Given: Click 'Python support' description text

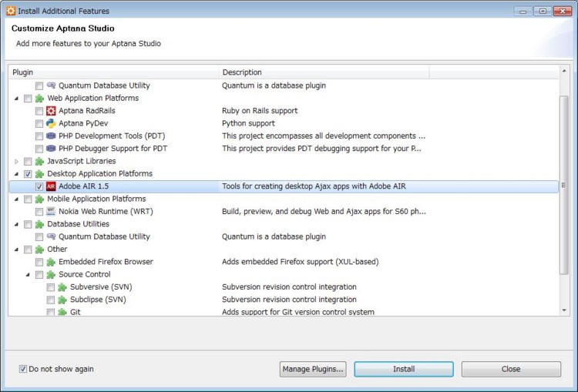Looking at the screenshot, I should point(248,123).
